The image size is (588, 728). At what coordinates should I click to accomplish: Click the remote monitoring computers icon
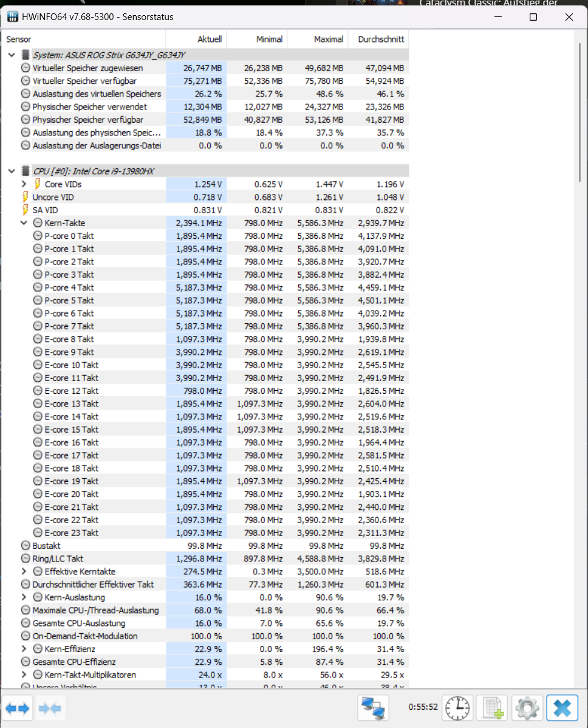click(373, 707)
